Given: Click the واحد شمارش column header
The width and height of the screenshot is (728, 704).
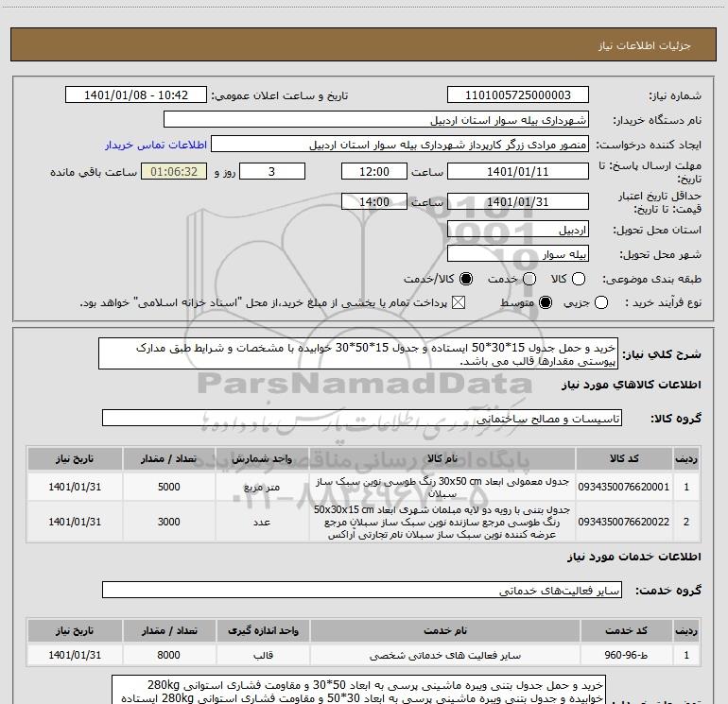Looking at the screenshot, I should coord(262,458).
